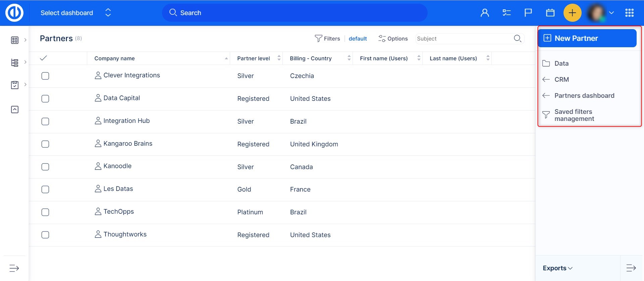Check the Clever Integrations row checkbox
This screenshot has height=281, width=644.
[x=45, y=76]
